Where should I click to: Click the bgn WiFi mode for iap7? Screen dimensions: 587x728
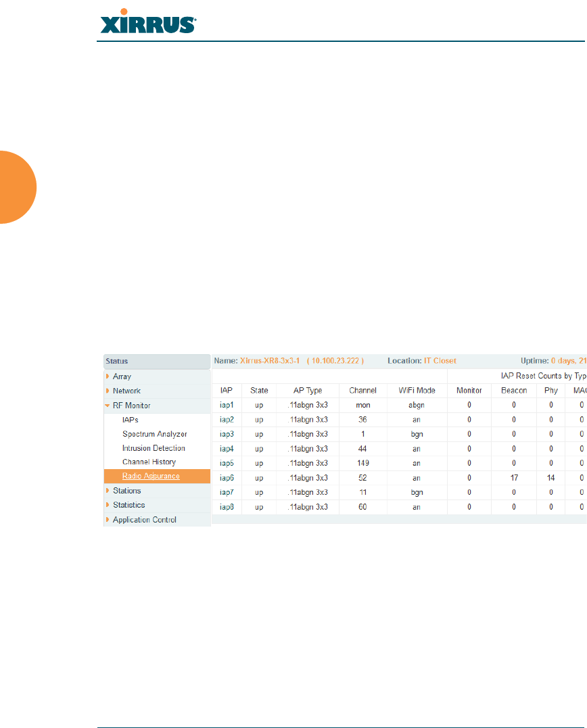(x=417, y=493)
